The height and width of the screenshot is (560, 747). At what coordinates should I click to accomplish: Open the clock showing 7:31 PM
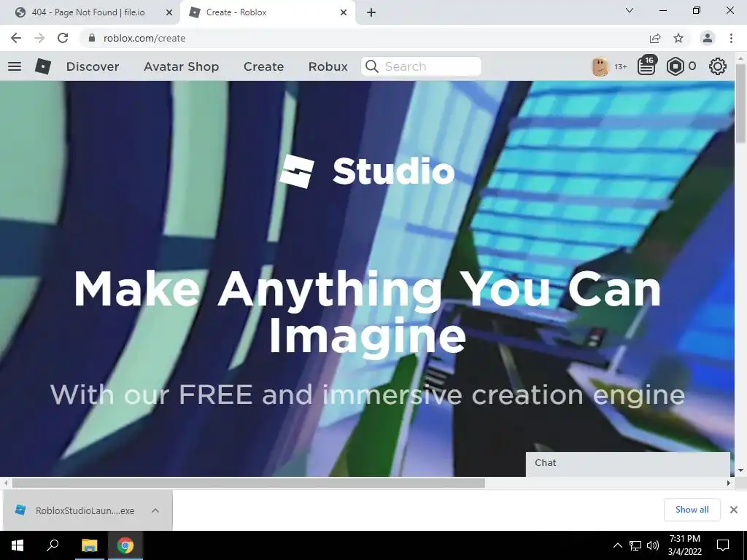pyautogui.click(x=684, y=545)
